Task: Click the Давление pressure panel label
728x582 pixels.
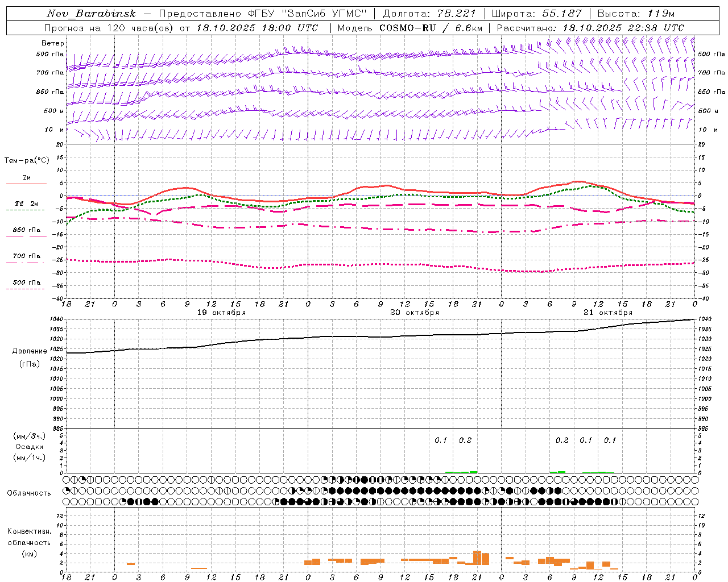Action: click(x=29, y=351)
